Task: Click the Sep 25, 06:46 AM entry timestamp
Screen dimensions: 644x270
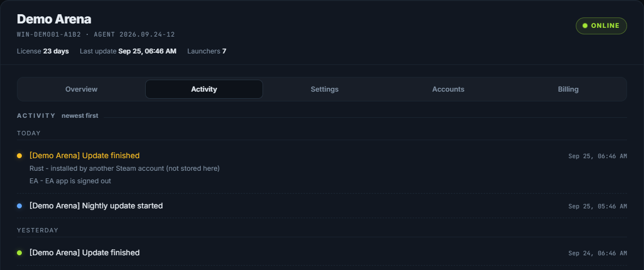Action: click(x=598, y=156)
